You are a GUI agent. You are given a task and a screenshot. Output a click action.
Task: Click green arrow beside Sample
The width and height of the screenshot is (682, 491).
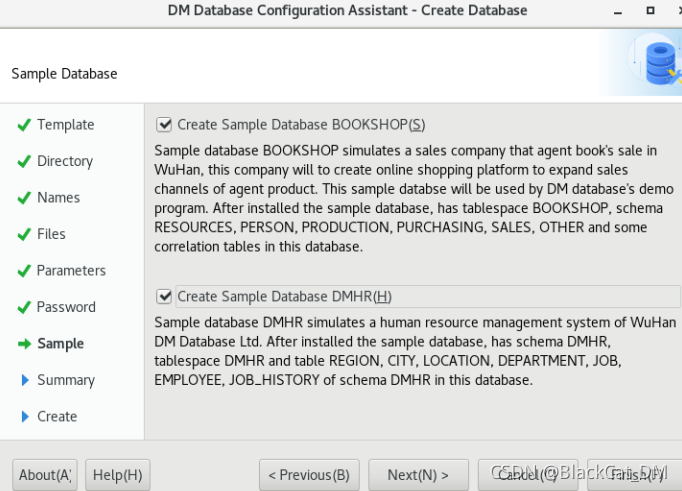coord(24,344)
